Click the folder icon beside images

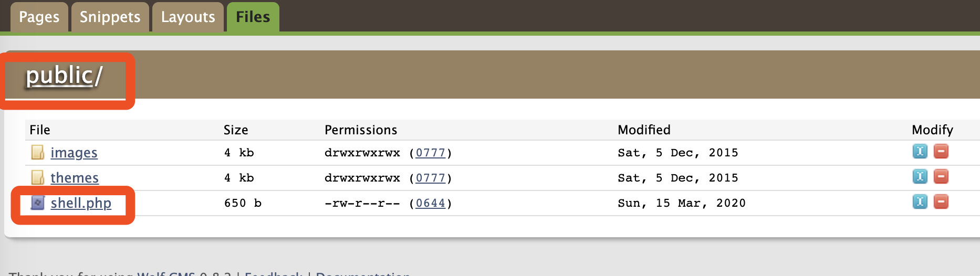(x=38, y=153)
